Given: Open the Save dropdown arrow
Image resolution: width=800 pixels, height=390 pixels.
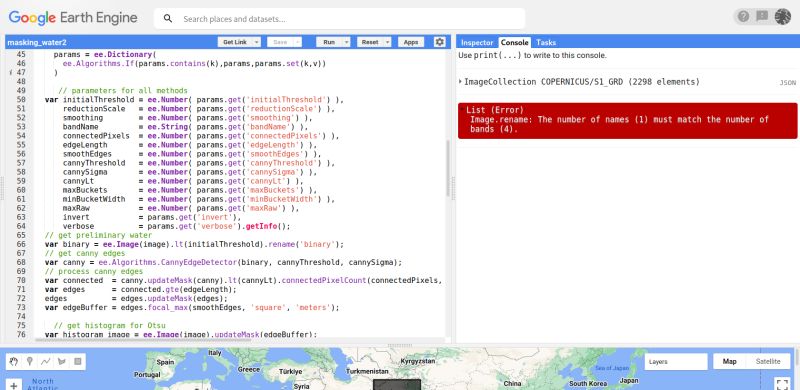Looking at the screenshot, I should click(297, 42).
